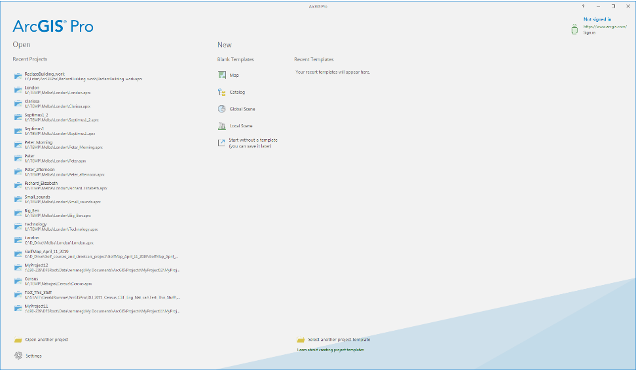Open London project under C:\D_Drive
This screenshot has width=636, height=370.
click(x=54, y=240)
